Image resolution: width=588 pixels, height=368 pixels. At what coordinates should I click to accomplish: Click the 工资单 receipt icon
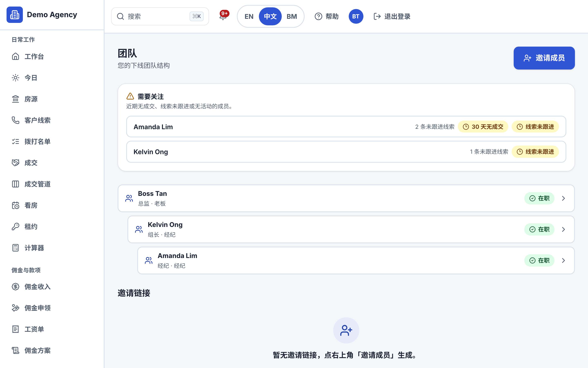pos(16,329)
